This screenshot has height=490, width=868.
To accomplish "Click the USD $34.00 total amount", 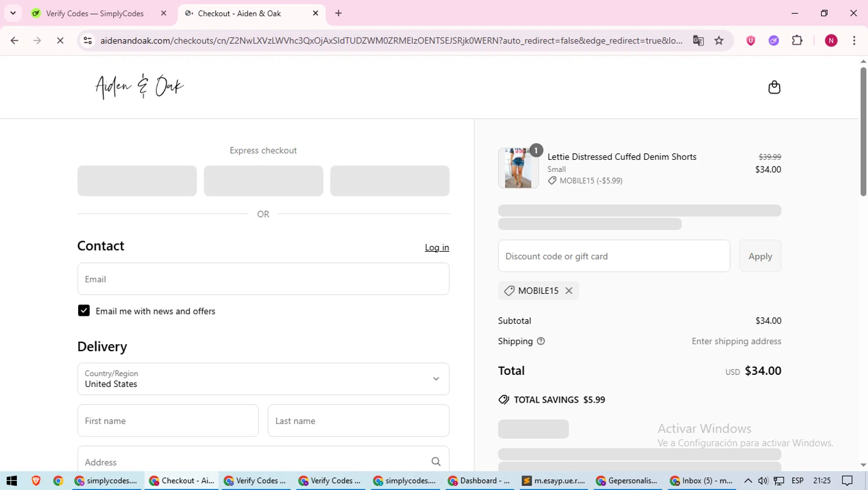I will tap(753, 371).
